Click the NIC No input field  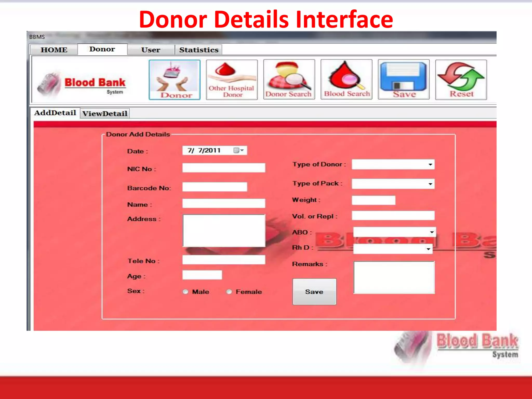point(224,168)
